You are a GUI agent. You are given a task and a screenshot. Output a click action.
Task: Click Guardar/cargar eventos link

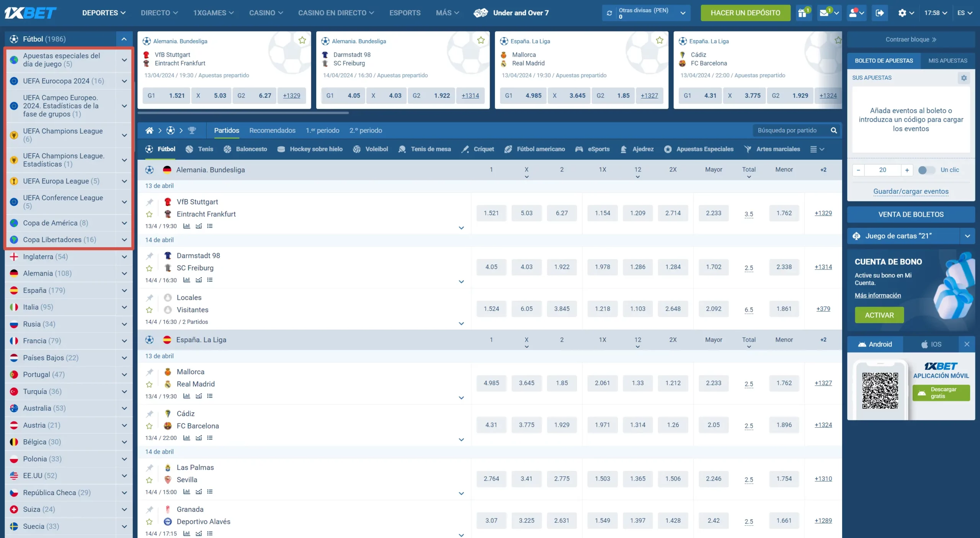(911, 191)
